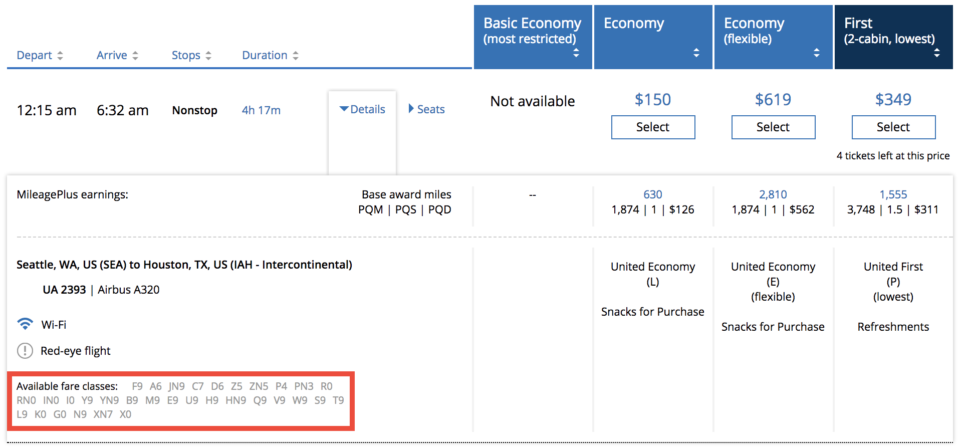
Task: Click the $150 price link
Action: pyautogui.click(x=653, y=100)
